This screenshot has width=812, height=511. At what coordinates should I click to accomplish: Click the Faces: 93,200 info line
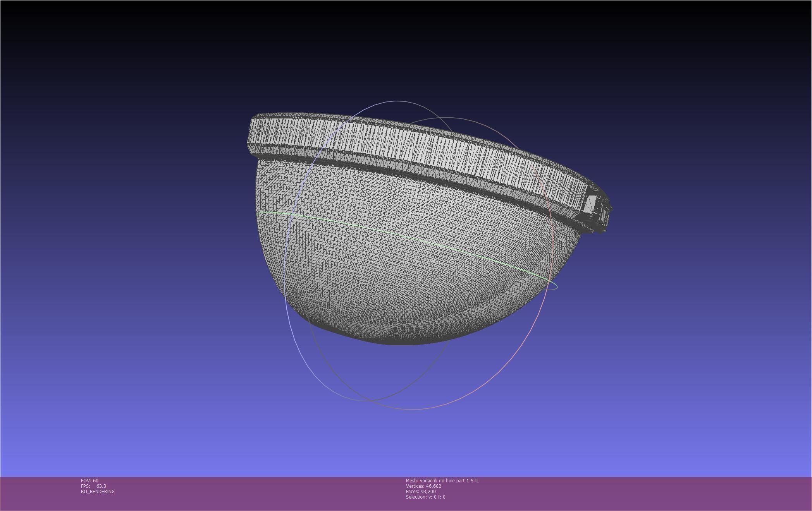(420, 491)
